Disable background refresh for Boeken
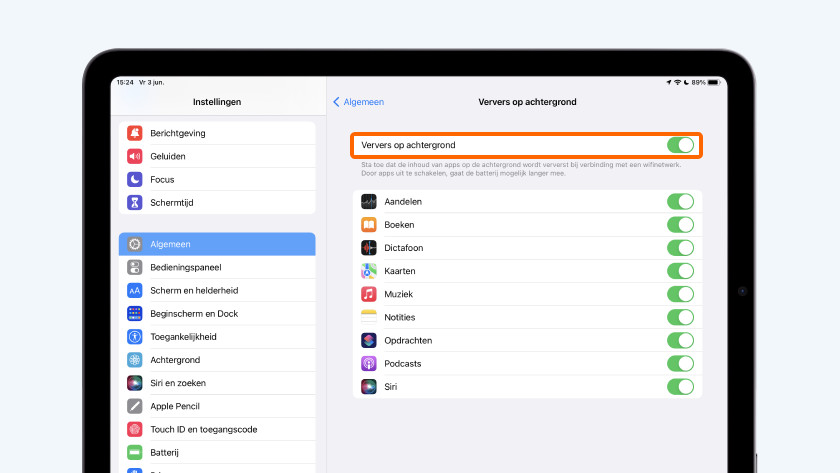 tap(680, 224)
